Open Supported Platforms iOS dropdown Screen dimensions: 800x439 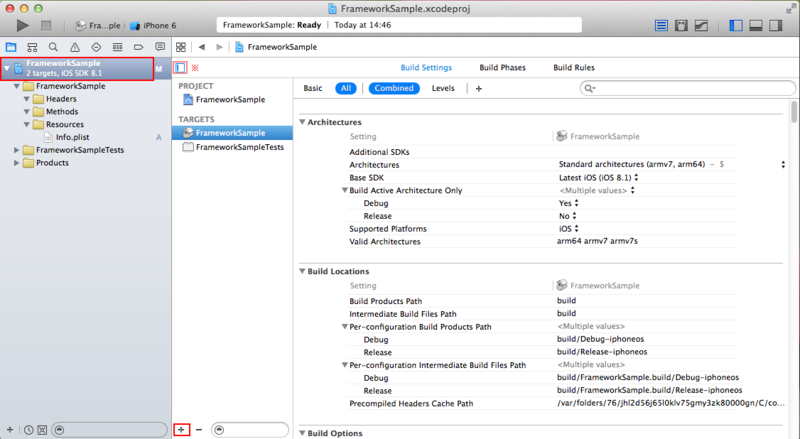click(577, 228)
